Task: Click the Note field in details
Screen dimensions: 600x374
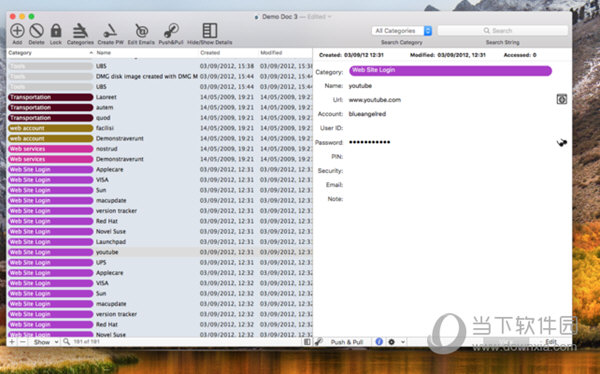Action: 450,199
